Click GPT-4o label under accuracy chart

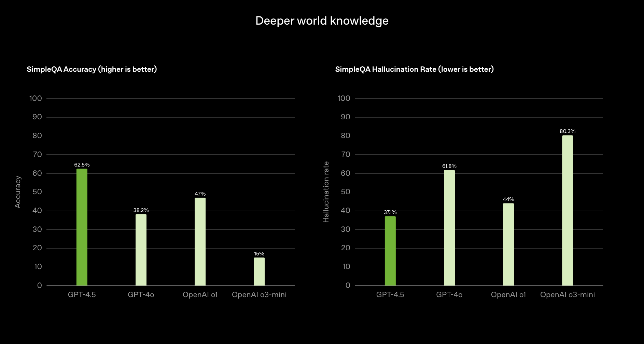(141, 295)
